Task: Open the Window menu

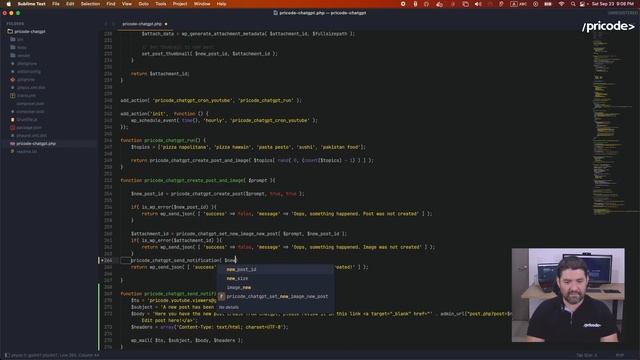Action: tap(202, 4)
